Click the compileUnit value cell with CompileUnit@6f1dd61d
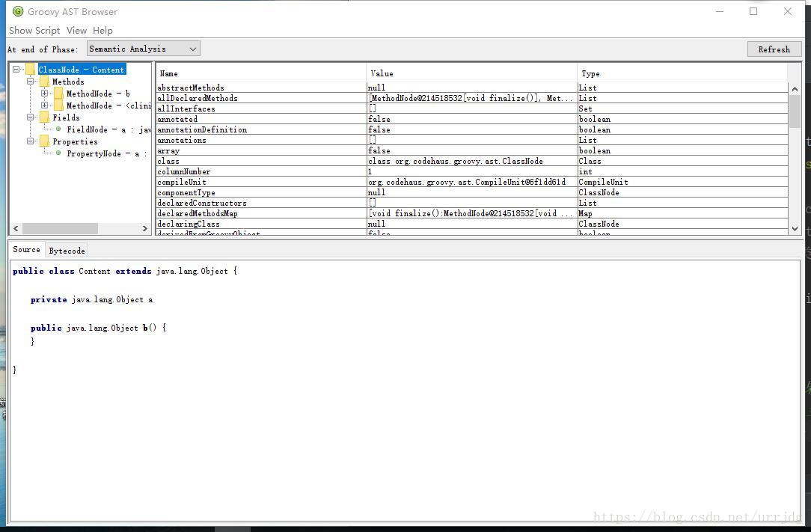 point(471,182)
